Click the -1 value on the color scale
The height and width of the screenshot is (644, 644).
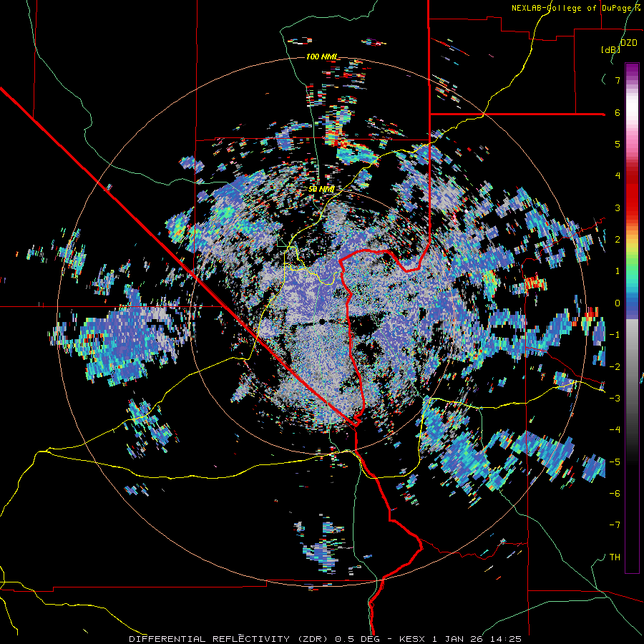click(615, 335)
